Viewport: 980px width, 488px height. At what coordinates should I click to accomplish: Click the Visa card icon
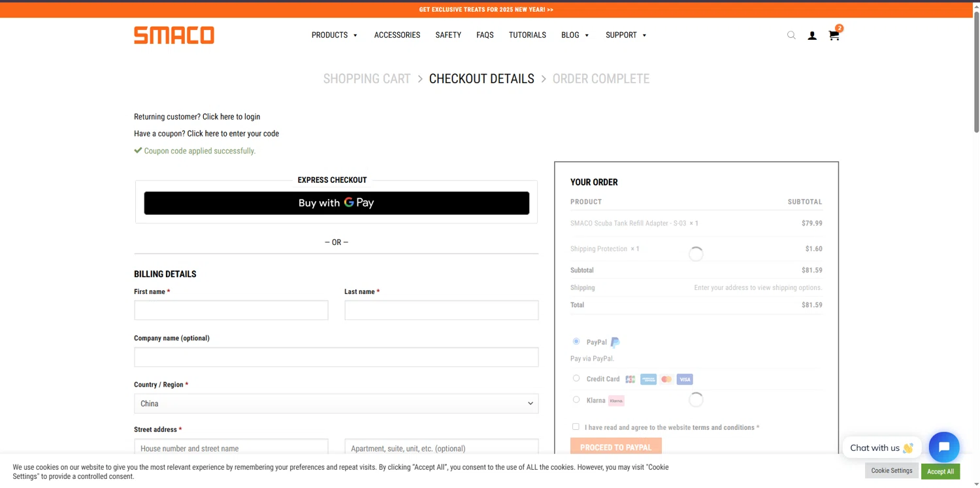click(x=684, y=380)
